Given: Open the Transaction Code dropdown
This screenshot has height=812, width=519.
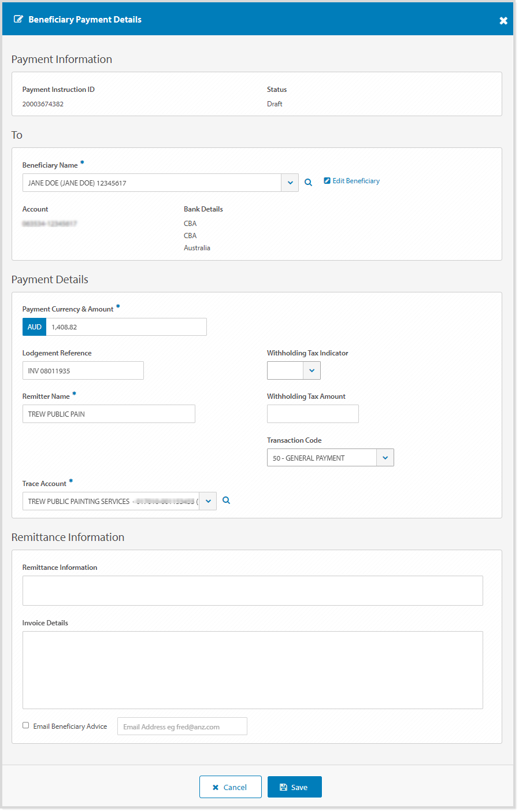Looking at the screenshot, I should pos(385,457).
